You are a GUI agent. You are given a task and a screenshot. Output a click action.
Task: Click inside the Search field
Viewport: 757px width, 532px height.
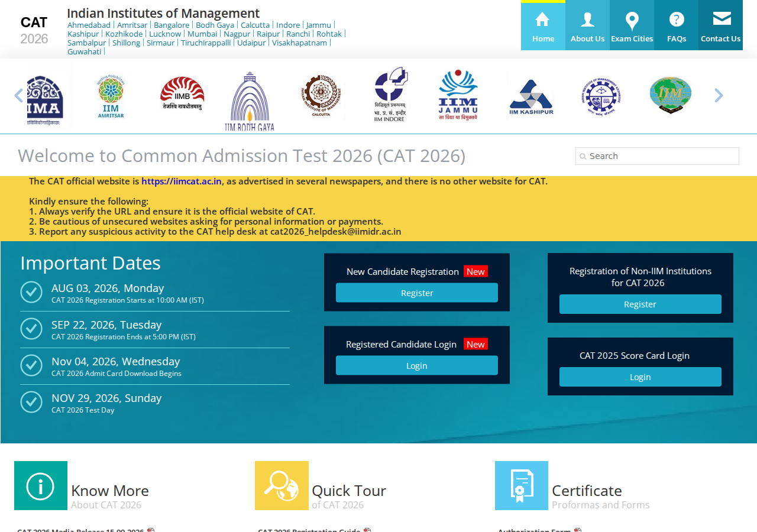click(x=657, y=156)
